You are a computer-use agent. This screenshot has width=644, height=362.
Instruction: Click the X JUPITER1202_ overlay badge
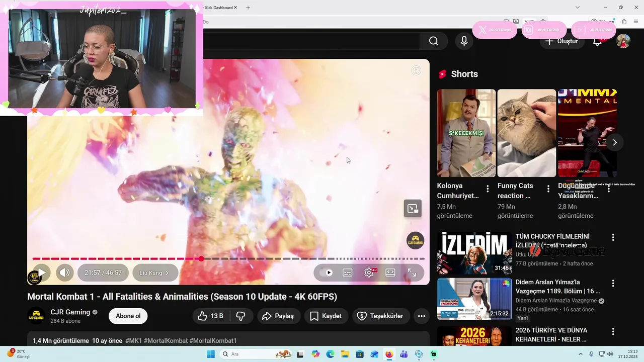[x=495, y=30]
